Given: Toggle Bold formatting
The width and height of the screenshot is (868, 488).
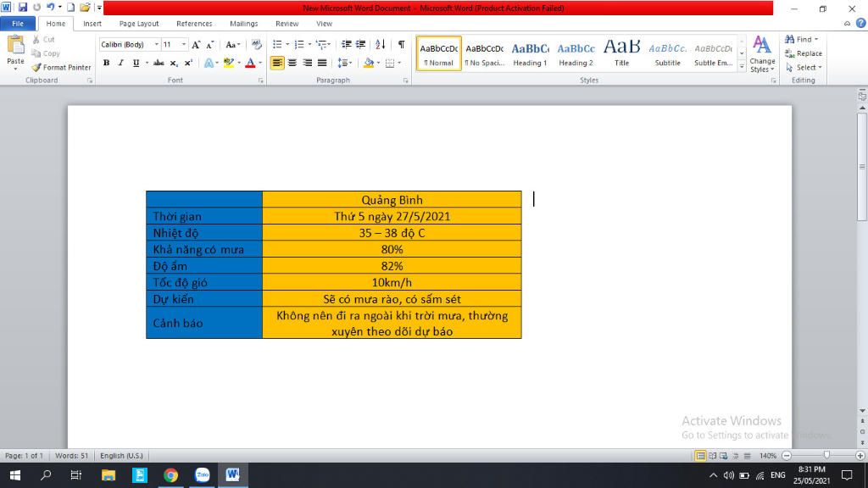Looking at the screenshot, I should (x=106, y=63).
